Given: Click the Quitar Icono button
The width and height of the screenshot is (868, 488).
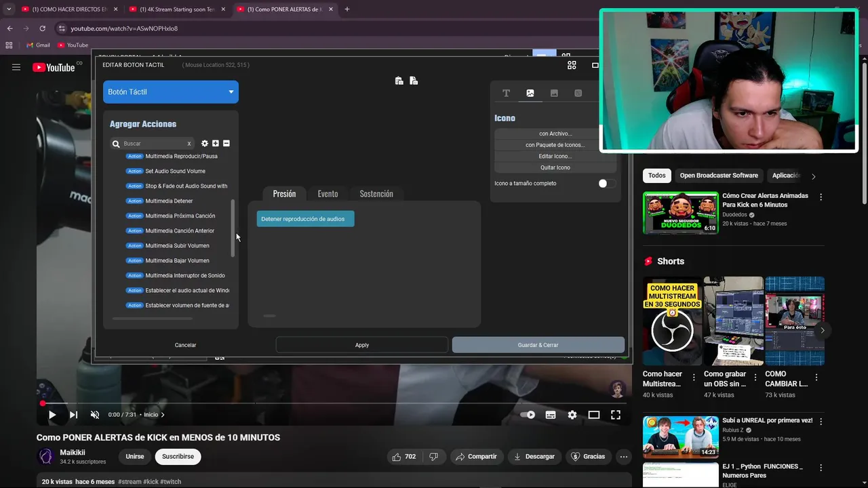Looking at the screenshot, I should coord(555,167).
